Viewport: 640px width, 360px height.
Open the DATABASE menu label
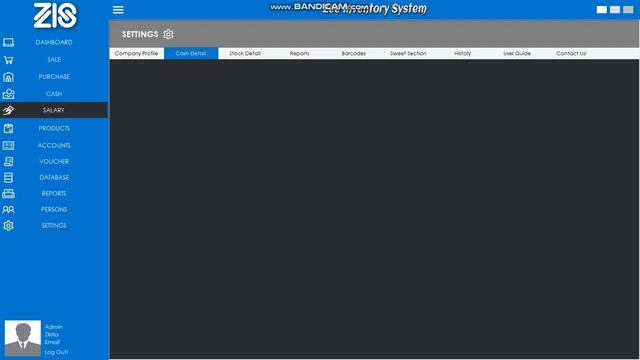pyautogui.click(x=54, y=178)
